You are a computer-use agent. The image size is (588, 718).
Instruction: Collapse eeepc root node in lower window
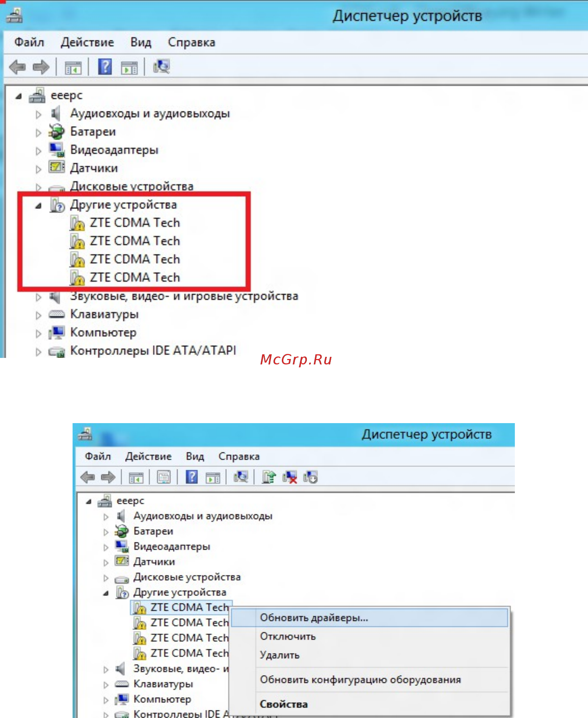[x=88, y=502]
